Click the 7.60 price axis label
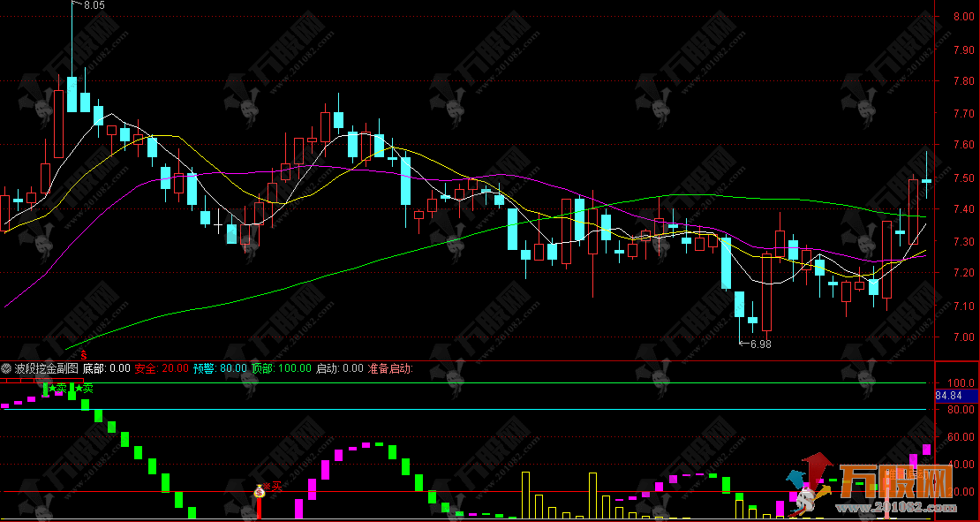Image resolution: width=980 pixels, height=522 pixels. coord(964,145)
